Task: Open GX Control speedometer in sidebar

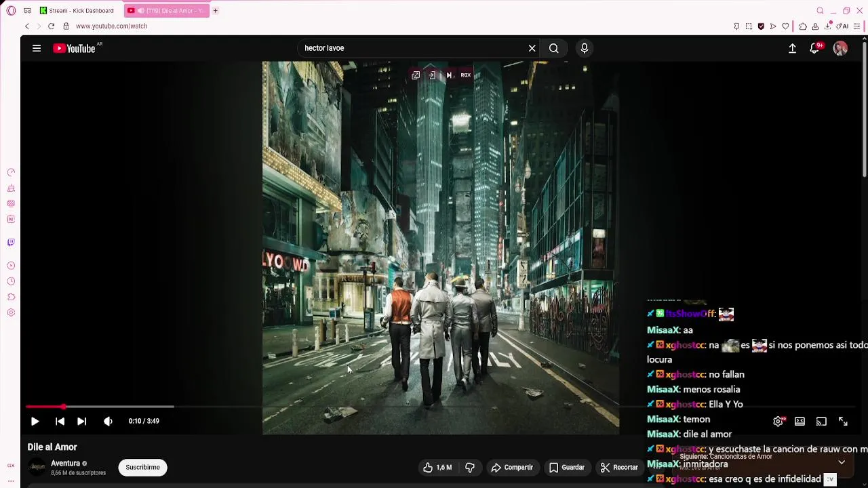Action: pos(11,172)
